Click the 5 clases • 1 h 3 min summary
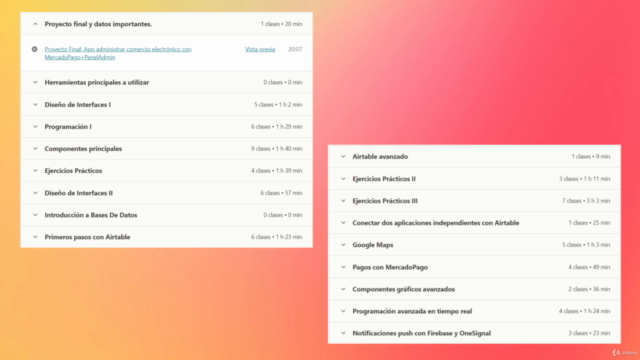Image resolution: width=640 pixels, height=360 pixels. pyautogui.click(x=586, y=245)
